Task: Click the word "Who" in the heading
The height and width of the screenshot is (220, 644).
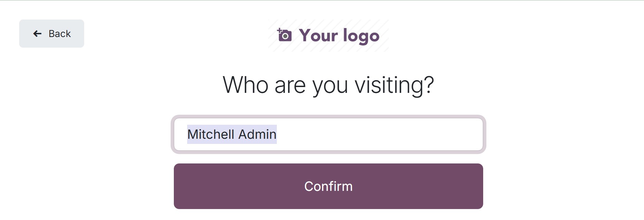Action: pos(245,85)
